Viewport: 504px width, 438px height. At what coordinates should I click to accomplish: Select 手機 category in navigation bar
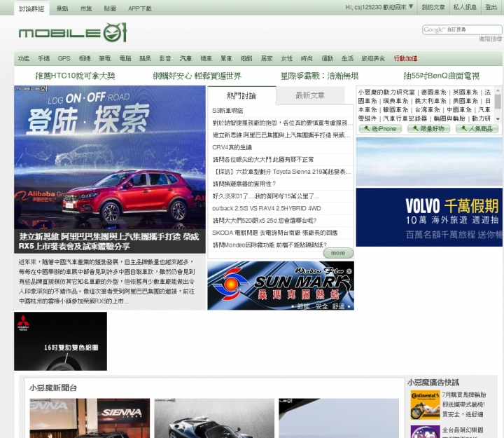[43, 59]
